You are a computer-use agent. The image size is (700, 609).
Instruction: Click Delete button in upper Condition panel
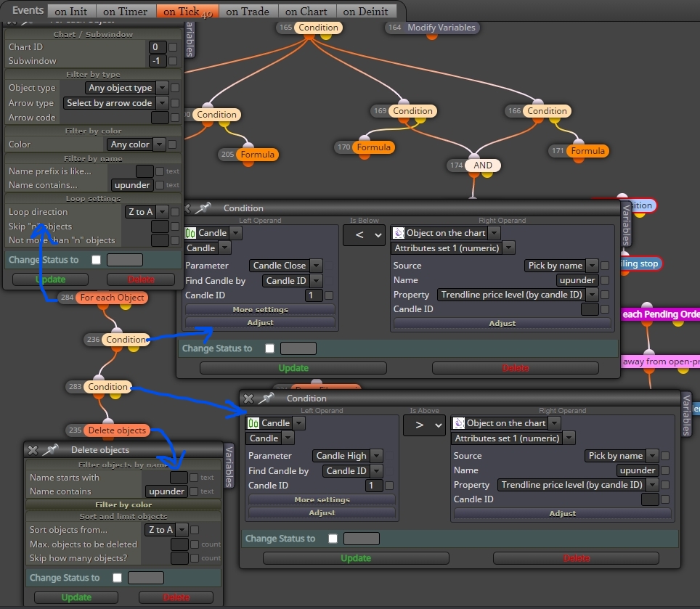click(x=515, y=367)
